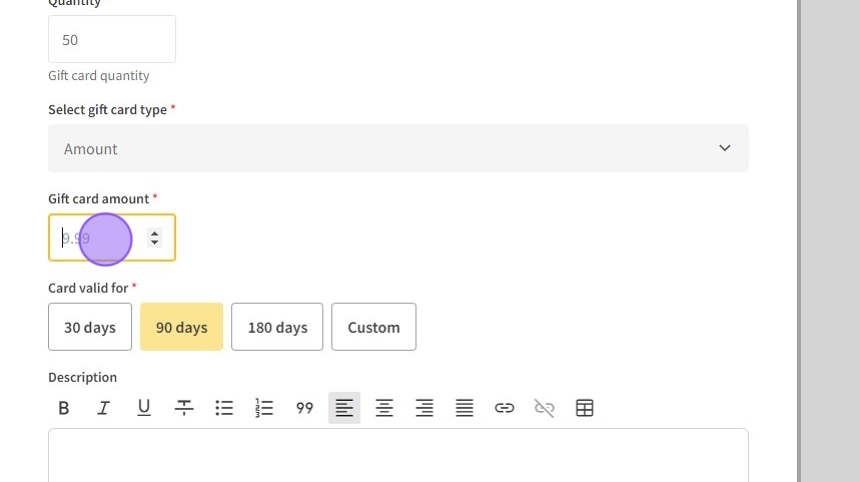Image resolution: width=860 pixels, height=482 pixels.
Task: Apply italic formatting to description
Action: click(103, 408)
